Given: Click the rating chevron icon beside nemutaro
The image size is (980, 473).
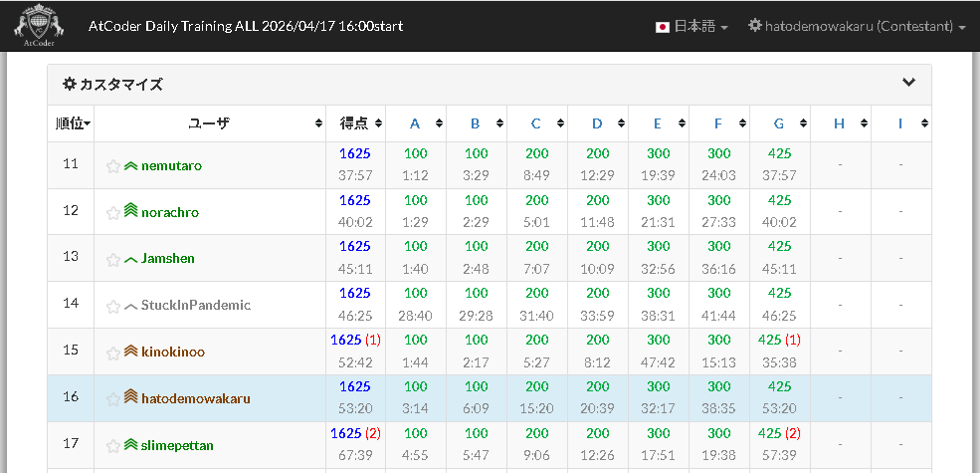Looking at the screenshot, I should coord(131,166).
